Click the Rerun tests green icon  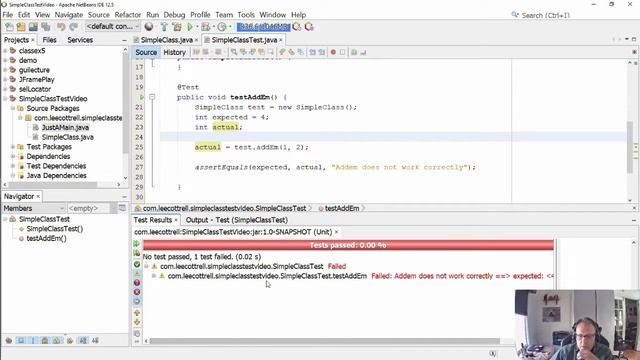click(137, 244)
